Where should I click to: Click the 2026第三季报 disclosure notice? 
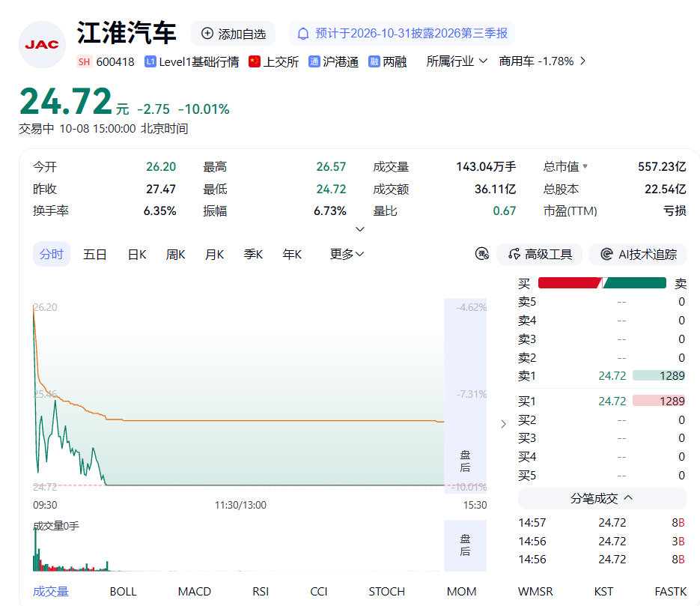pyautogui.click(x=402, y=34)
